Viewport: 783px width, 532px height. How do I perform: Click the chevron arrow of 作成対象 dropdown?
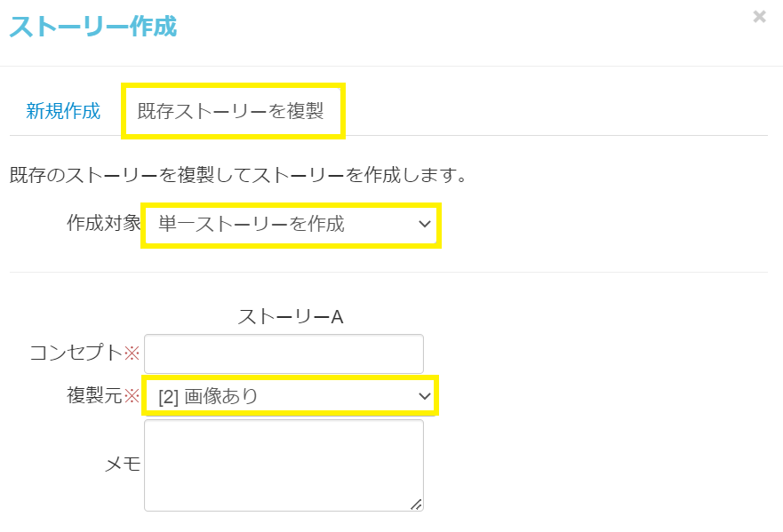424,225
